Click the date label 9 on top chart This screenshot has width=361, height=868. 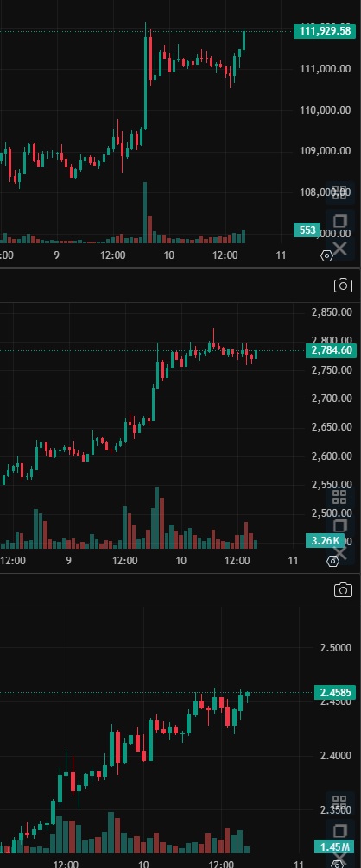point(56,255)
